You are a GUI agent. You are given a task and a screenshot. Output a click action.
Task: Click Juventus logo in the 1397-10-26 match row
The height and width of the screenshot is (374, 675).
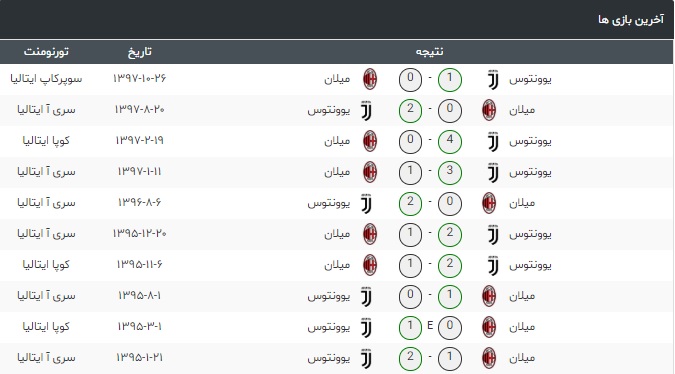[493, 79]
